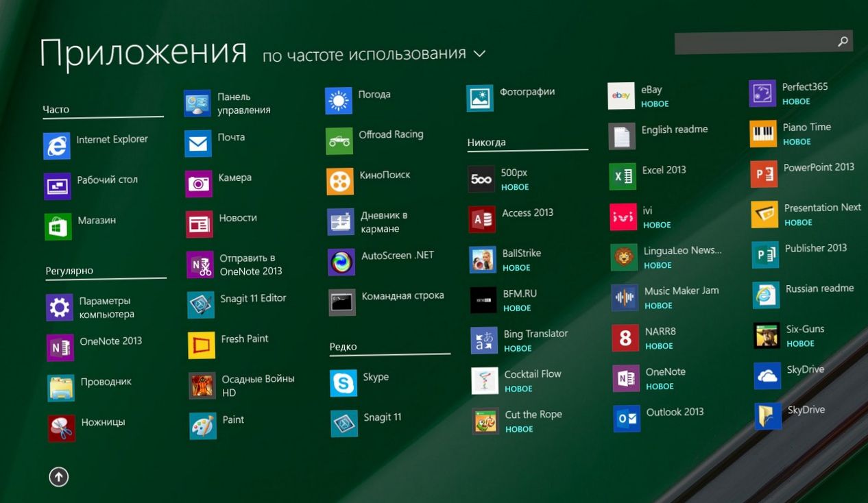868x503 pixels.
Task: Open the Магазин store icon
Action: (x=58, y=227)
